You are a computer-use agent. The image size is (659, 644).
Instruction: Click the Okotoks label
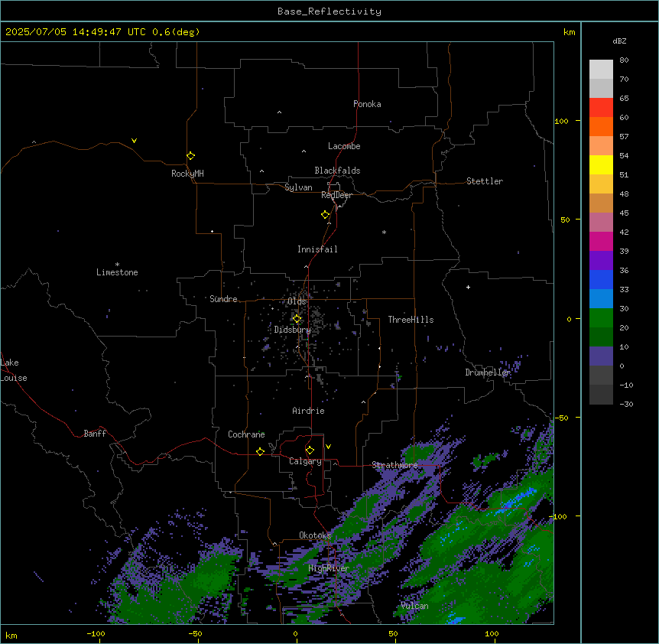coord(315,535)
